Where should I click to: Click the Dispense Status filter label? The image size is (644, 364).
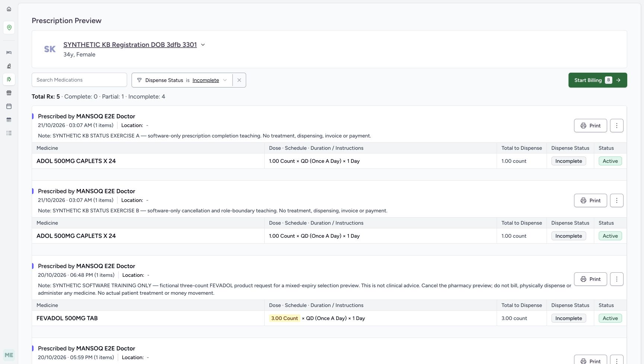coord(164,80)
